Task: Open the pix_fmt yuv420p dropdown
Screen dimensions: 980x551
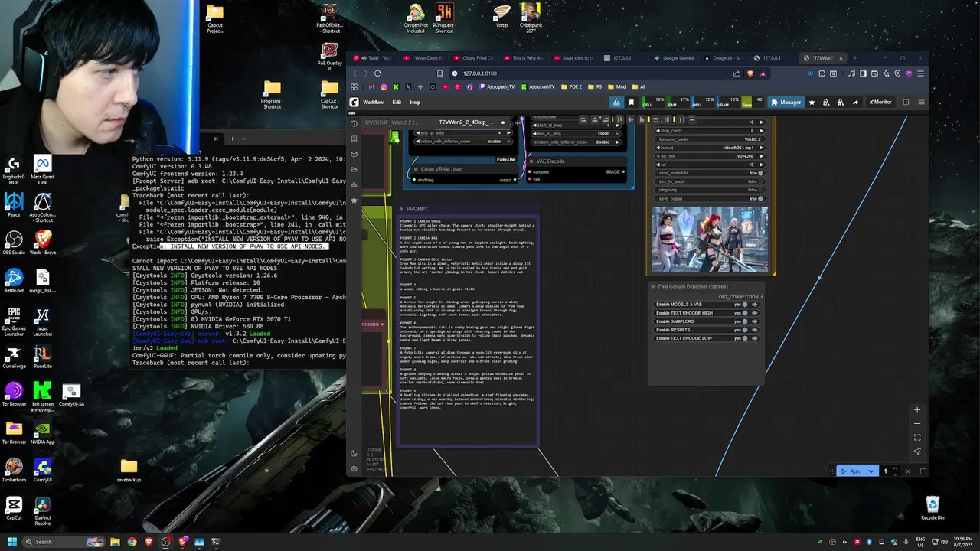Action: pos(710,156)
